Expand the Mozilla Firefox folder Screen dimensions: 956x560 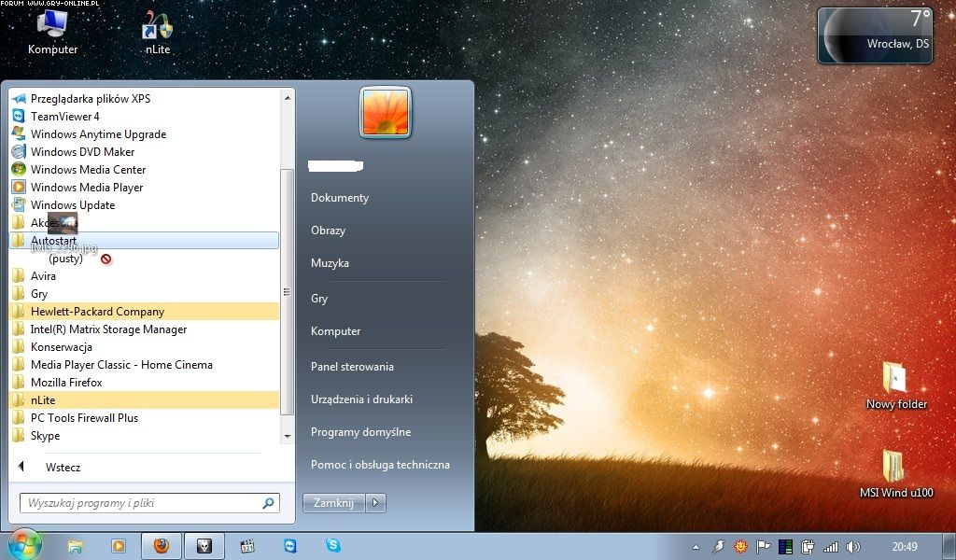pyautogui.click(x=145, y=382)
